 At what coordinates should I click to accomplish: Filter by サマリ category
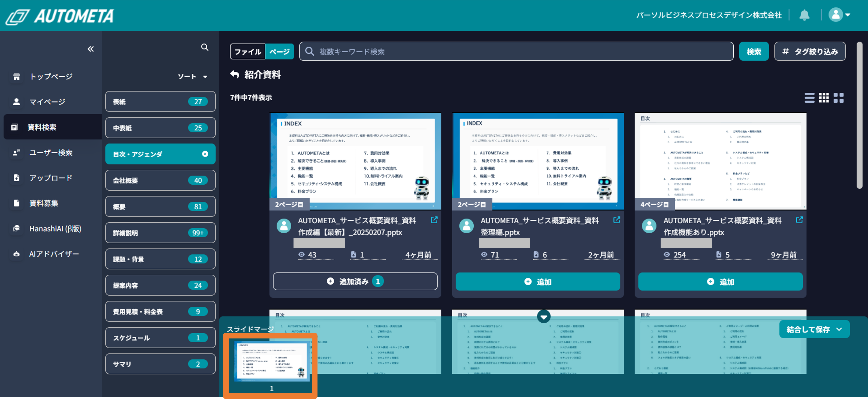[x=161, y=364]
